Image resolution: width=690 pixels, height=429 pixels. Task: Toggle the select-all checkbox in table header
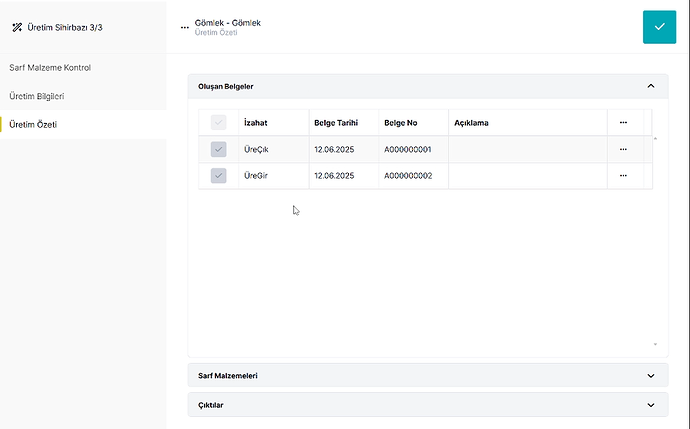[218, 122]
